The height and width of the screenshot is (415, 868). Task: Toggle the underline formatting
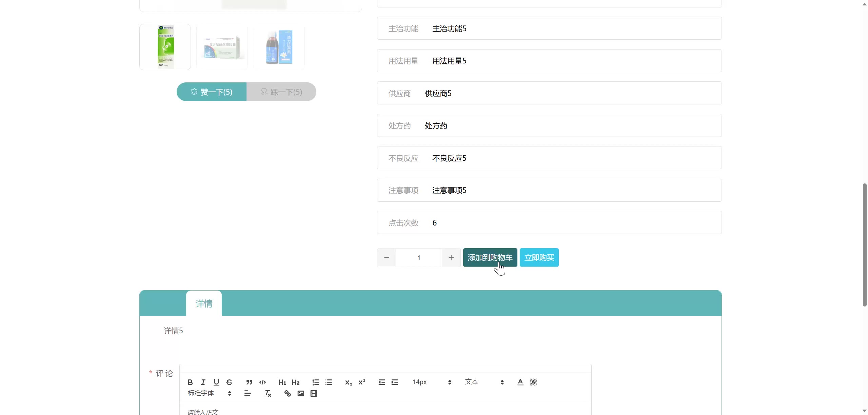click(x=216, y=382)
